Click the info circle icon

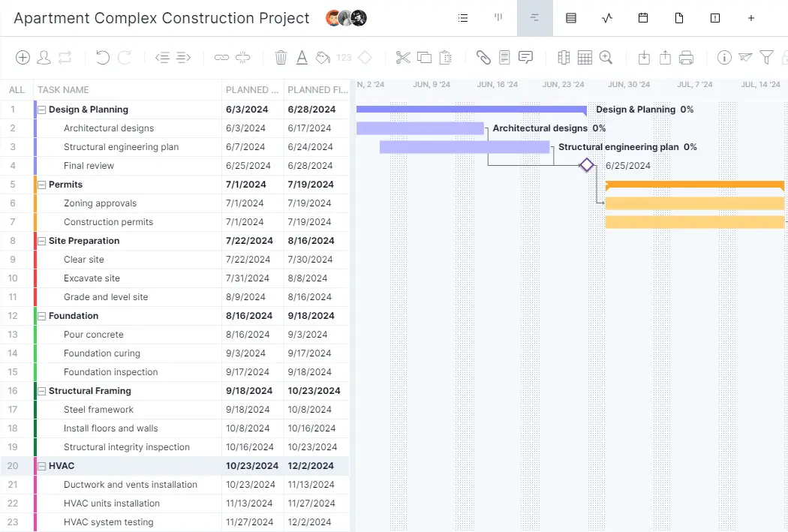coord(724,58)
